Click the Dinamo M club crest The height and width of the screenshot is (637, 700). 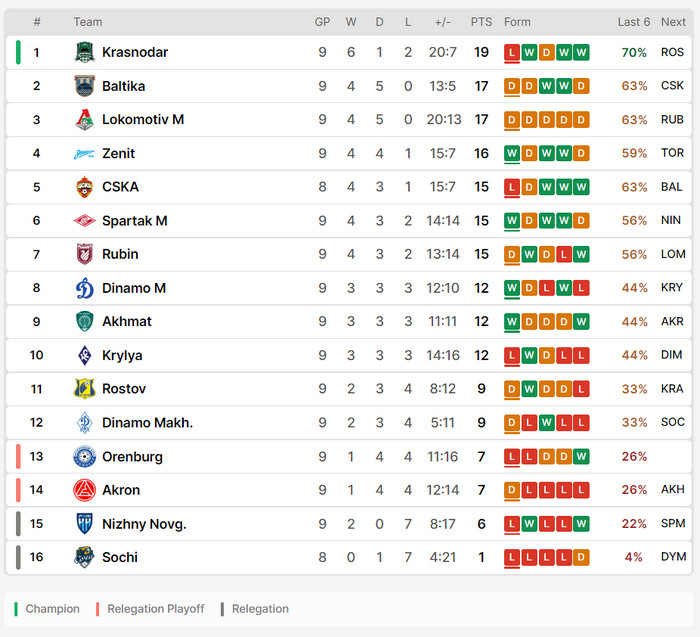coord(85,288)
